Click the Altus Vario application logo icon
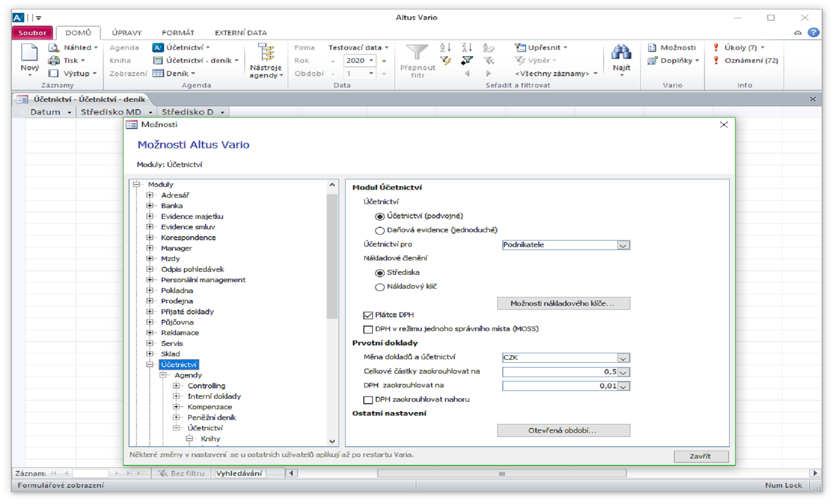 (x=18, y=18)
